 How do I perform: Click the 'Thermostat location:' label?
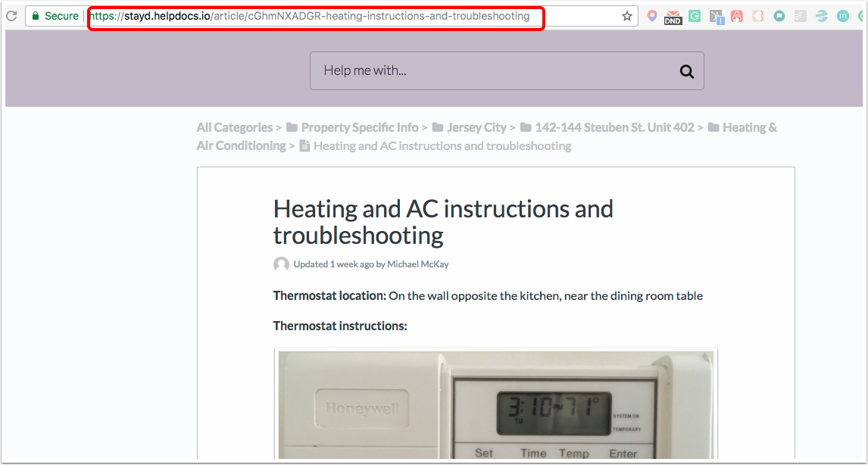coord(329,296)
